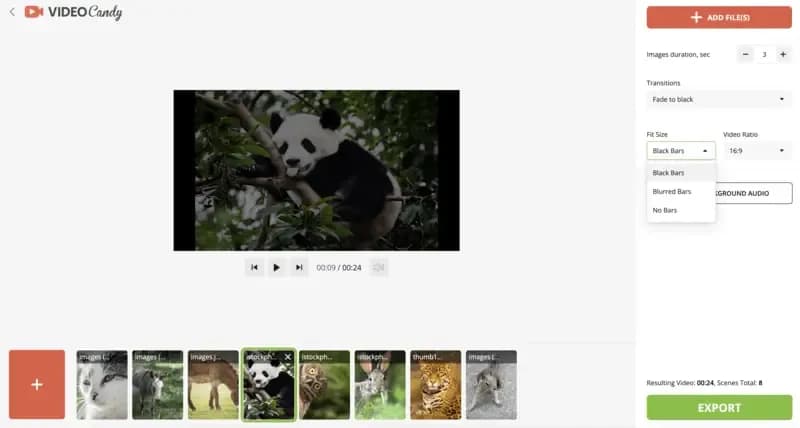The width and height of the screenshot is (800, 428).
Task: Play the video preview
Action: [277, 267]
